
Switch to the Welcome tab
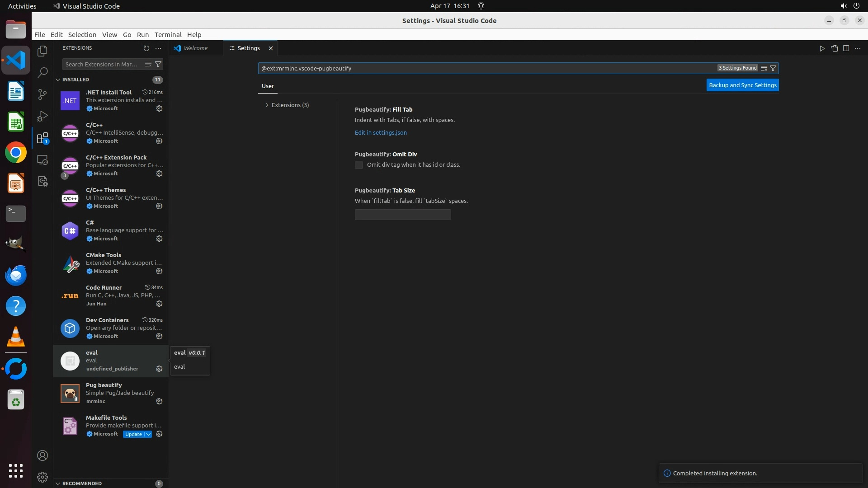pyautogui.click(x=195, y=48)
